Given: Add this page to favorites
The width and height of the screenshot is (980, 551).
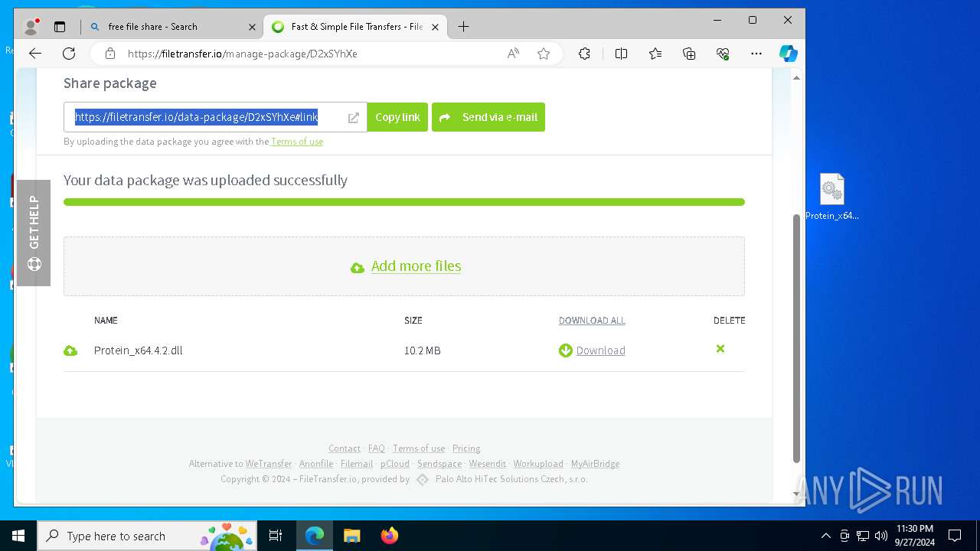Looking at the screenshot, I should click(544, 54).
